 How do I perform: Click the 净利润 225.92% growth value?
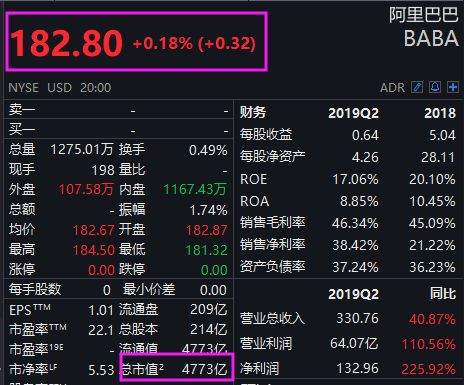click(x=428, y=369)
